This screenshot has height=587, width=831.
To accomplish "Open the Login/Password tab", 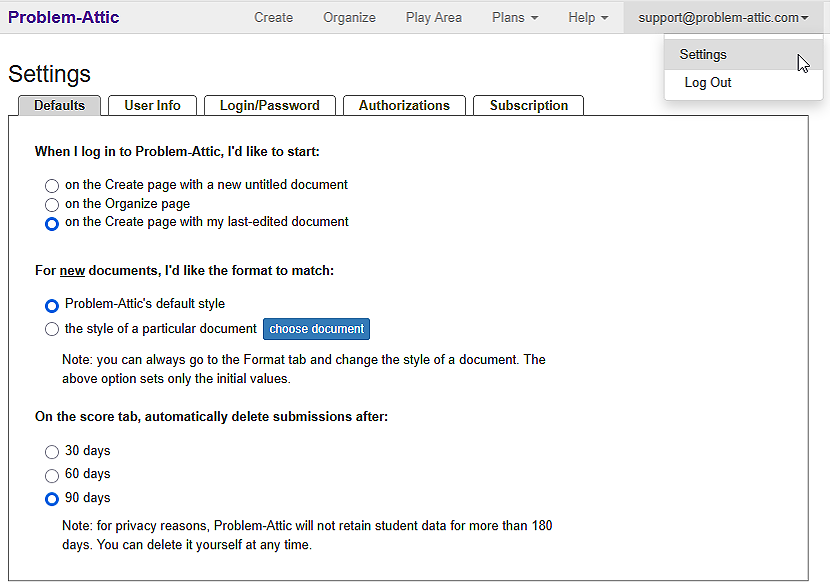I will [270, 105].
